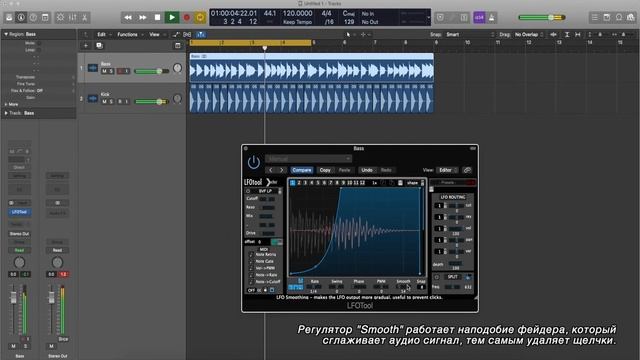
Task: Open the Drag No Overlap dropdown
Action: [529, 35]
